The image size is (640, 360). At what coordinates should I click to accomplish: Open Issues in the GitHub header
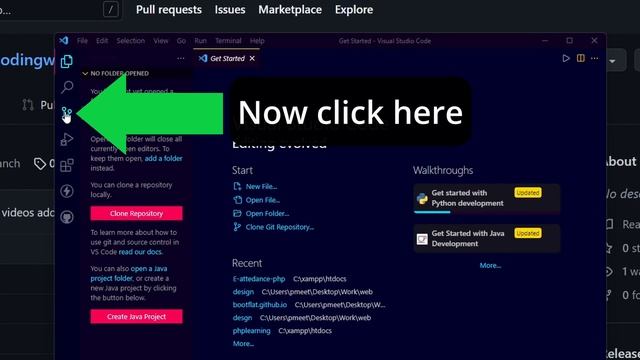230,9
